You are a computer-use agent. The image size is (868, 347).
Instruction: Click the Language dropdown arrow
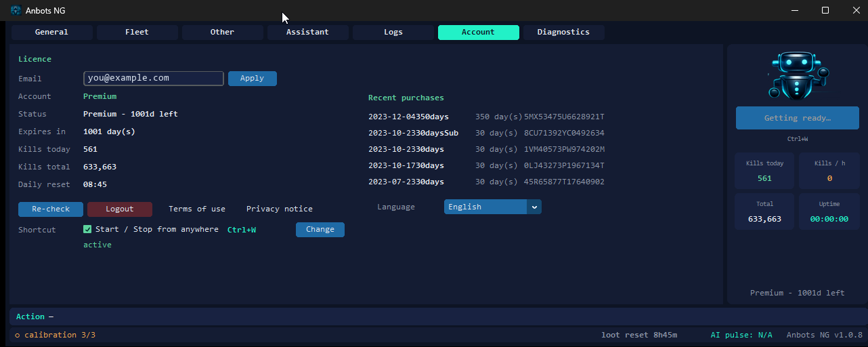pyautogui.click(x=534, y=207)
